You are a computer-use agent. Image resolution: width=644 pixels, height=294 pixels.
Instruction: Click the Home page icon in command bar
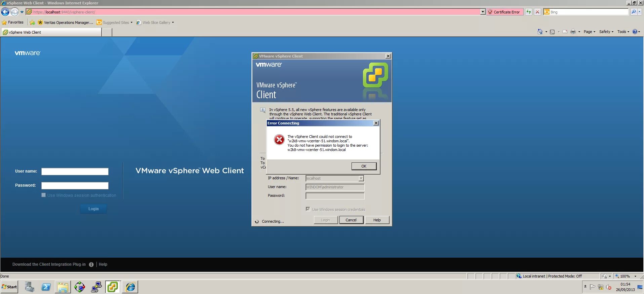point(540,32)
